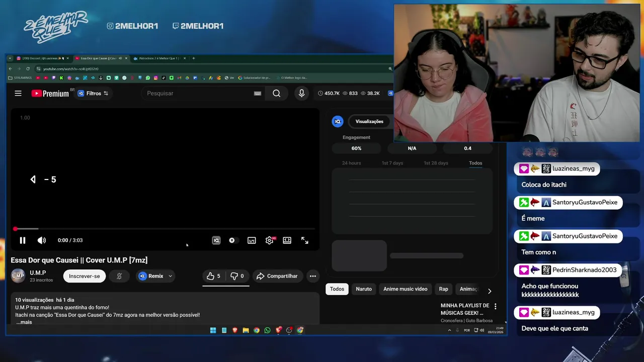This screenshot has height=362, width=644.
Task: Select the 1st 7 days range tab
Action: tap(392, 163)
